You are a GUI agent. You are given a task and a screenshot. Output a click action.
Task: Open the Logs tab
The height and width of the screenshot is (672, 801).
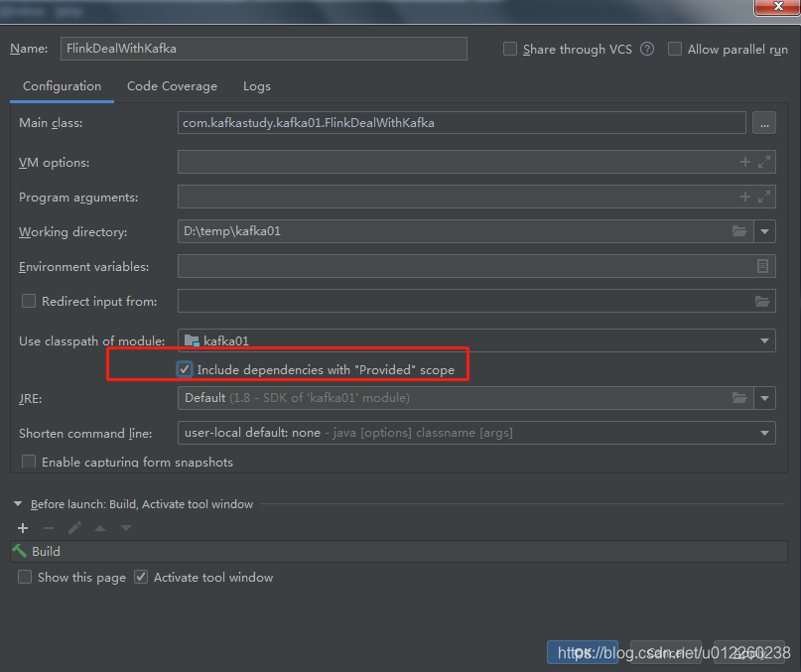point(256,86)
